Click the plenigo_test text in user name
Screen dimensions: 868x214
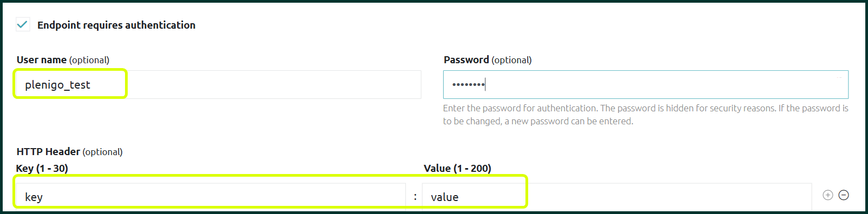(57, 85)
